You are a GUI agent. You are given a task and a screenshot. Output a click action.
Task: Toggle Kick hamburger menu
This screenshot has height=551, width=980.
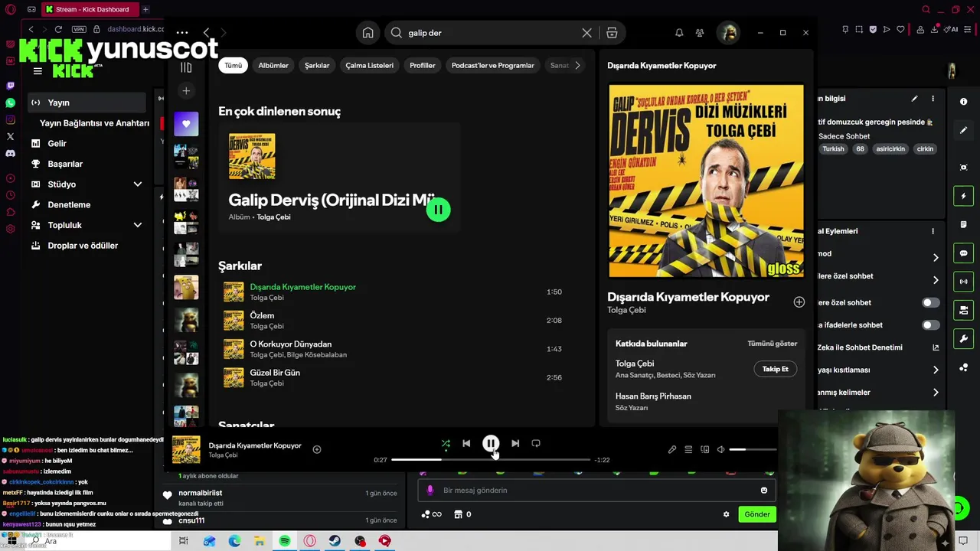38,71
